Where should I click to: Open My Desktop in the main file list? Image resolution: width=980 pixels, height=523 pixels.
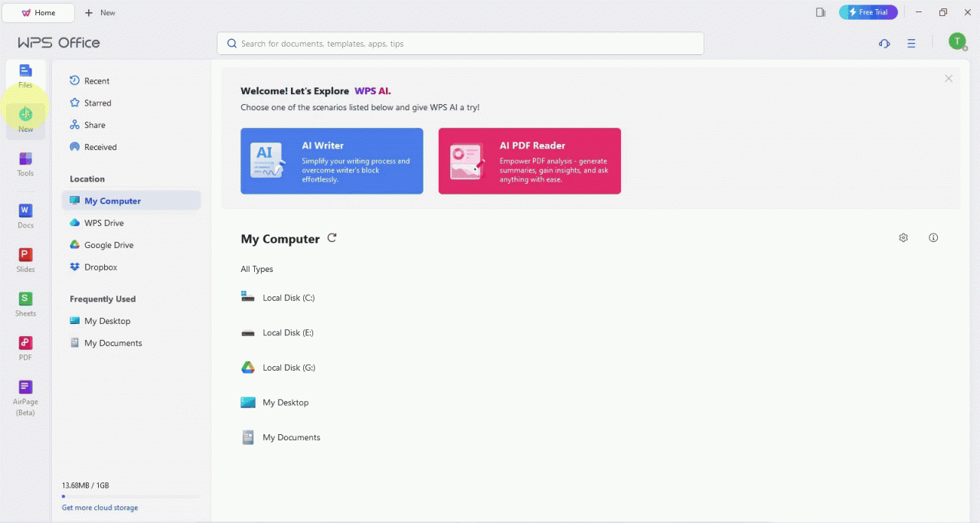coord(275,402)
